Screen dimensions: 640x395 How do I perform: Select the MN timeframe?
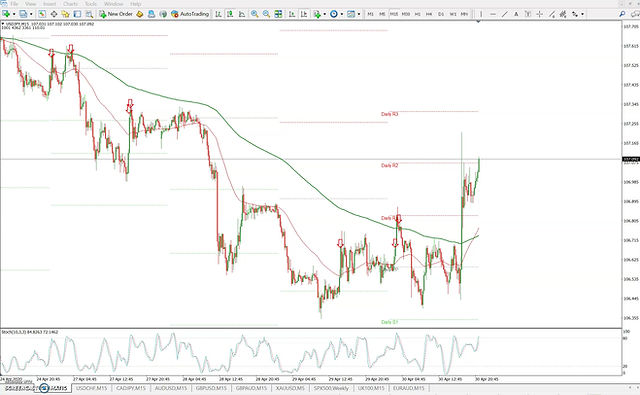464,14
